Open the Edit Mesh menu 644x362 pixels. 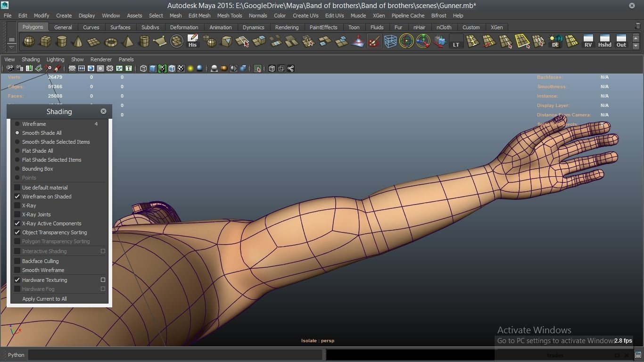199,16
